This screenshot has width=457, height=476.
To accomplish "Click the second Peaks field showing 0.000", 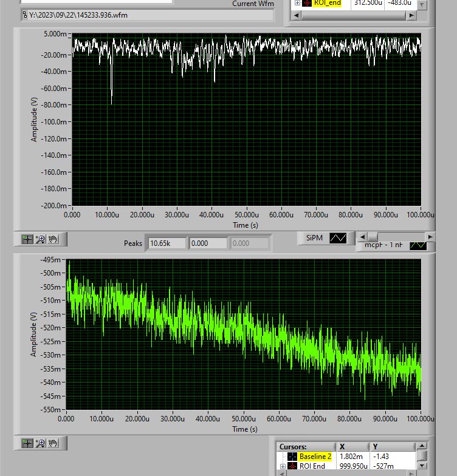I will click(x=208, y=243).
